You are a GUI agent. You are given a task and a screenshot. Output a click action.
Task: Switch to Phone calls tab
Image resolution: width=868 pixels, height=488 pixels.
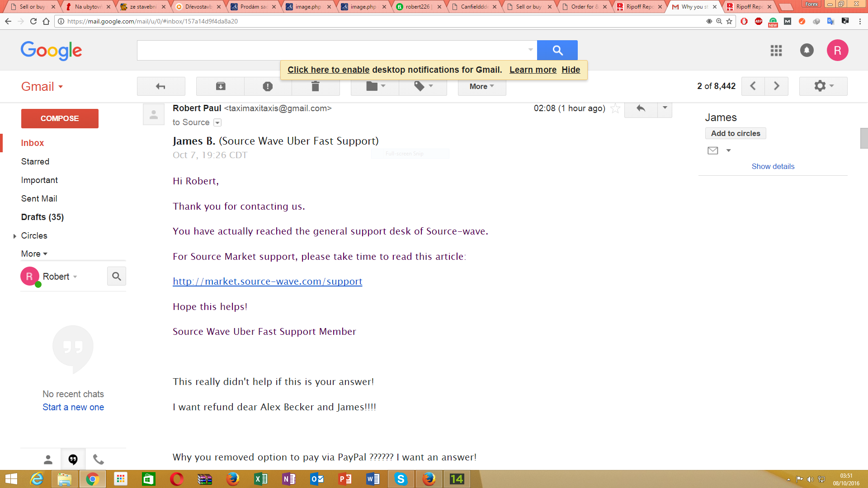click(98, 460)
